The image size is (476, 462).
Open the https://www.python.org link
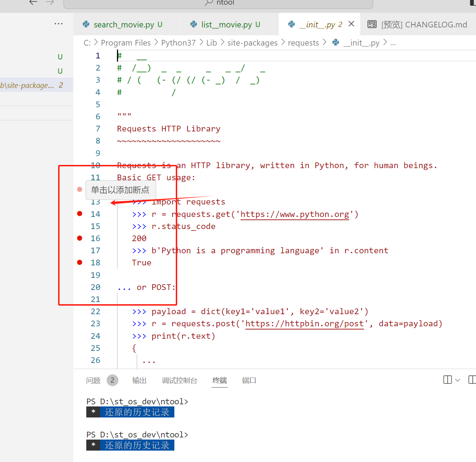[295, 214]
